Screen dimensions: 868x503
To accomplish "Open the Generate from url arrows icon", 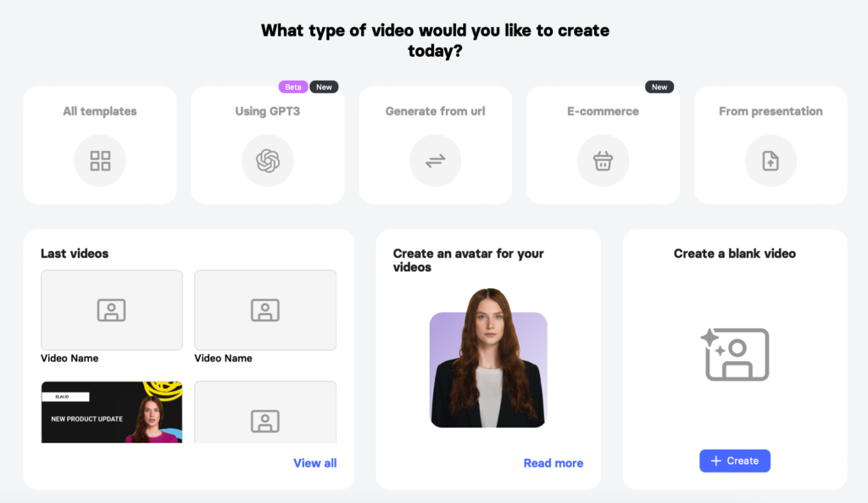I will point(435,160).
